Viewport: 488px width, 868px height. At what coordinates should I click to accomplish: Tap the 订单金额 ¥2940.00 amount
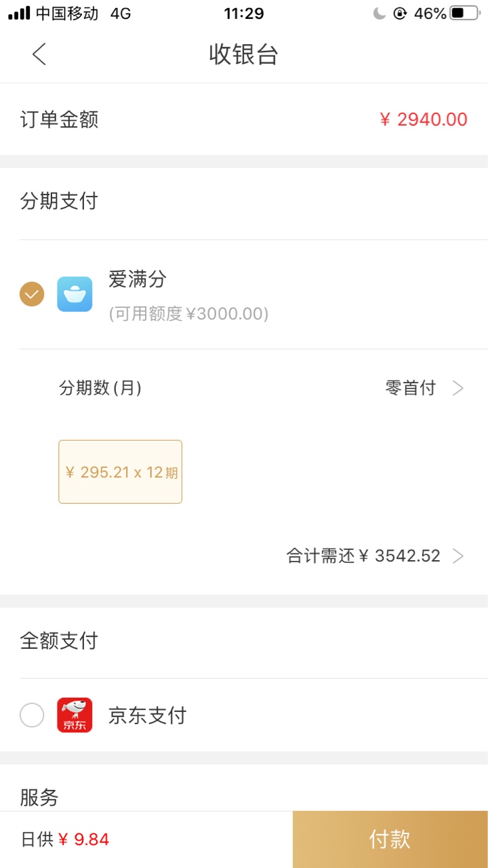pos(424,119)
